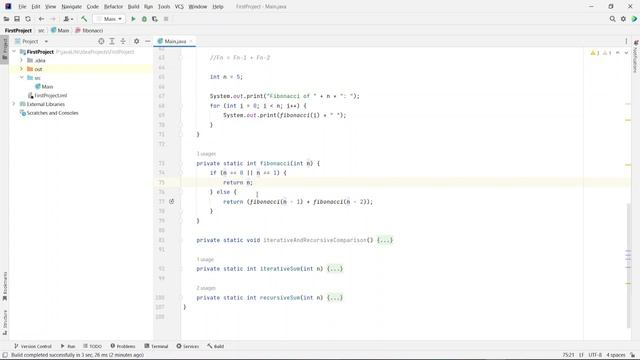Open the Build tool window at bottom
640x360 pixels.
tap(216, 346)
